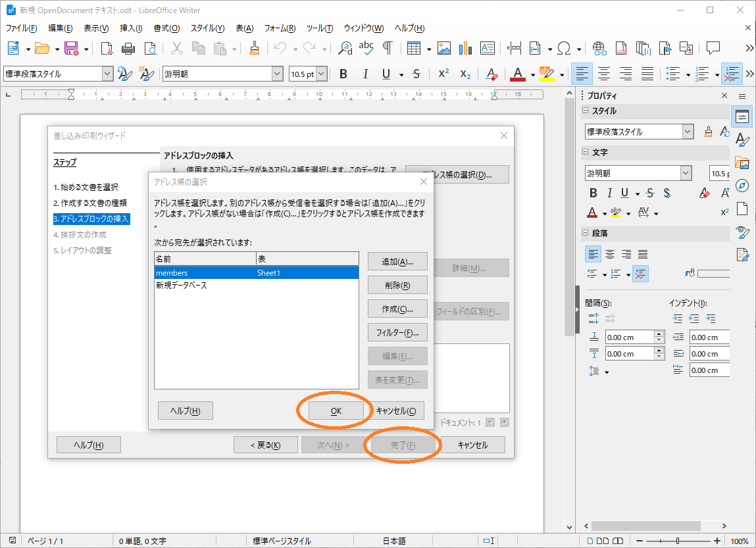Collapse the 段落 section in sidebar
The image size is (756, 548).
click(586, 233)
